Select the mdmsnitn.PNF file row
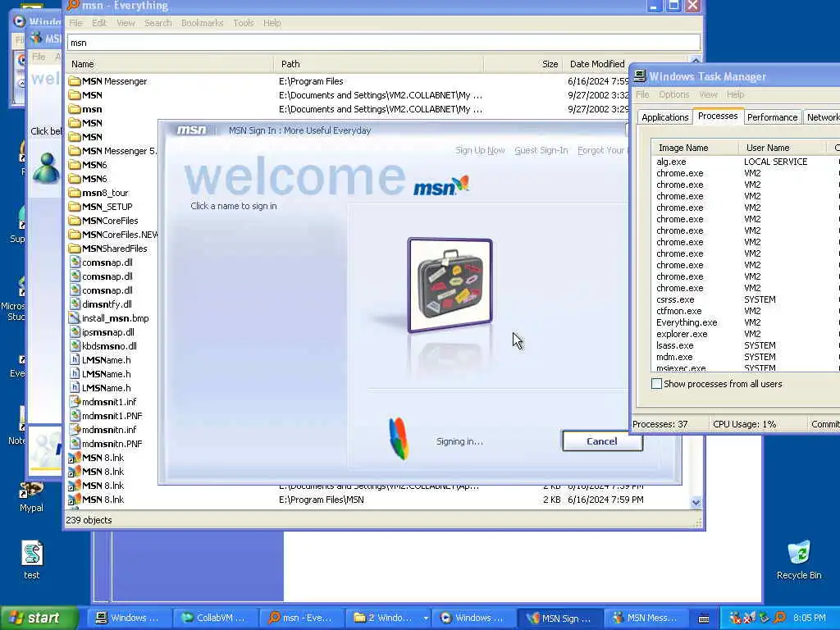The height and width of the screenshot is (630, 840). [112, 444]
